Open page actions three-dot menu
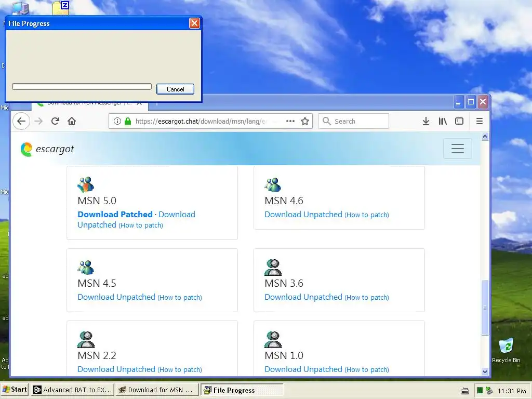 tap(290, 121)
